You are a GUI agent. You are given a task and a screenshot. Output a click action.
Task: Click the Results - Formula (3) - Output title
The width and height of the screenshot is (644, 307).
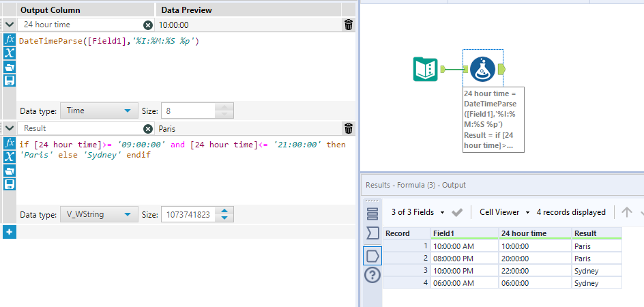(415, 185)
